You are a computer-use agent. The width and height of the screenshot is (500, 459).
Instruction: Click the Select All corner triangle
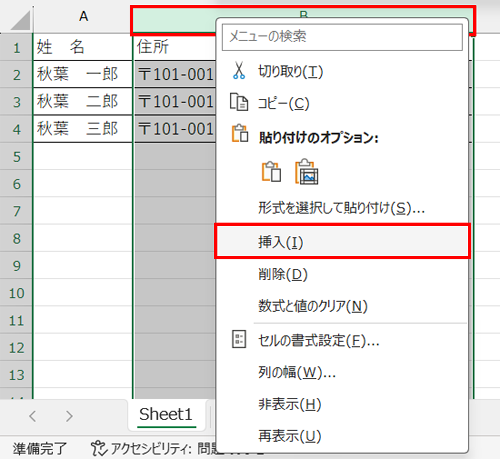coord(21,21)
